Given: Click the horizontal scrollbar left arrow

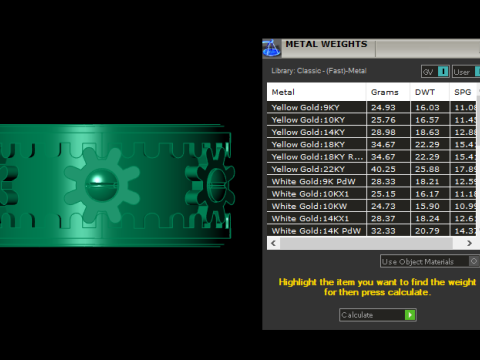Looking at the screenshot, I should tap(274, 243).
